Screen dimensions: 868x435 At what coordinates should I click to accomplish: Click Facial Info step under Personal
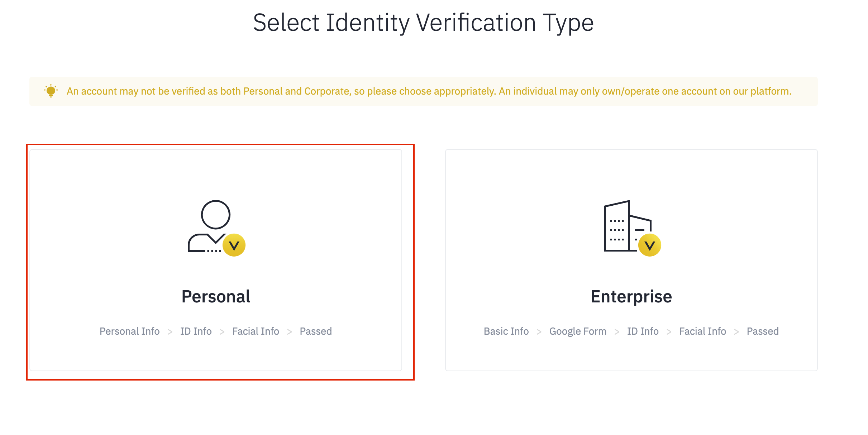(x=256, y=331)
